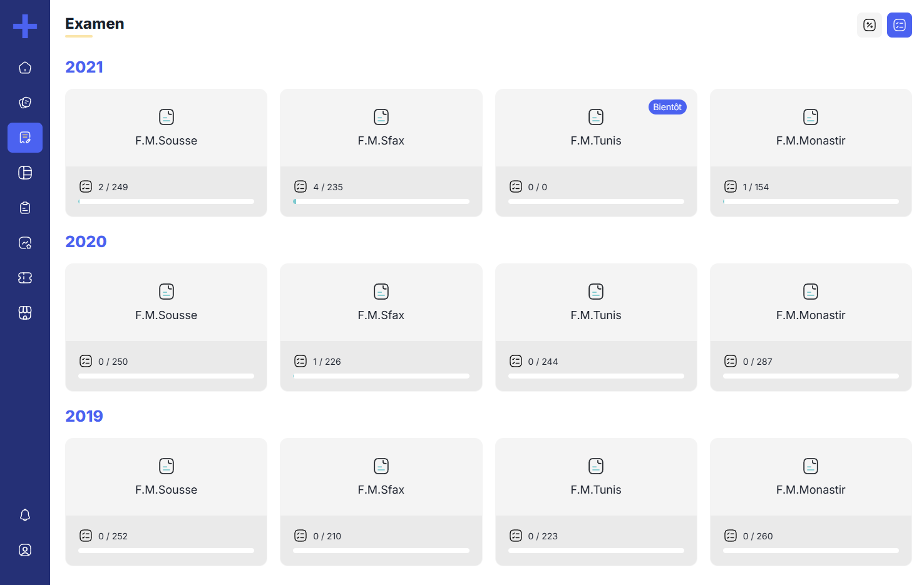Select the 2019 F.M.Tunis exam card
This screenshot has width=924, height=585.
596,490
